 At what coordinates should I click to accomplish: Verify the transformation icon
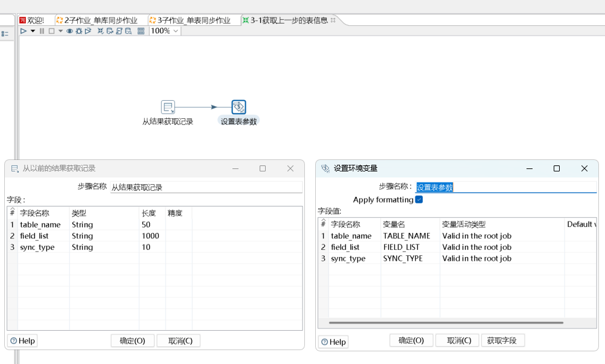click(x=101, y=31)
